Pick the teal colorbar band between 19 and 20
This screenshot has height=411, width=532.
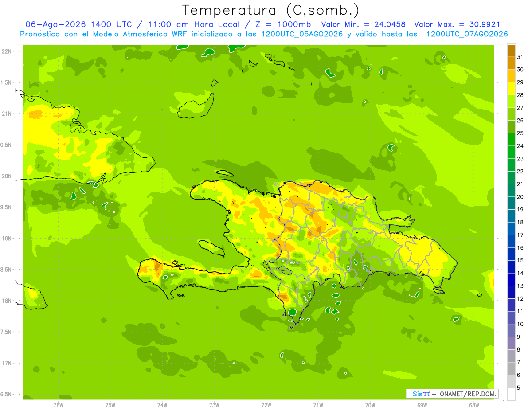point(511,203)
